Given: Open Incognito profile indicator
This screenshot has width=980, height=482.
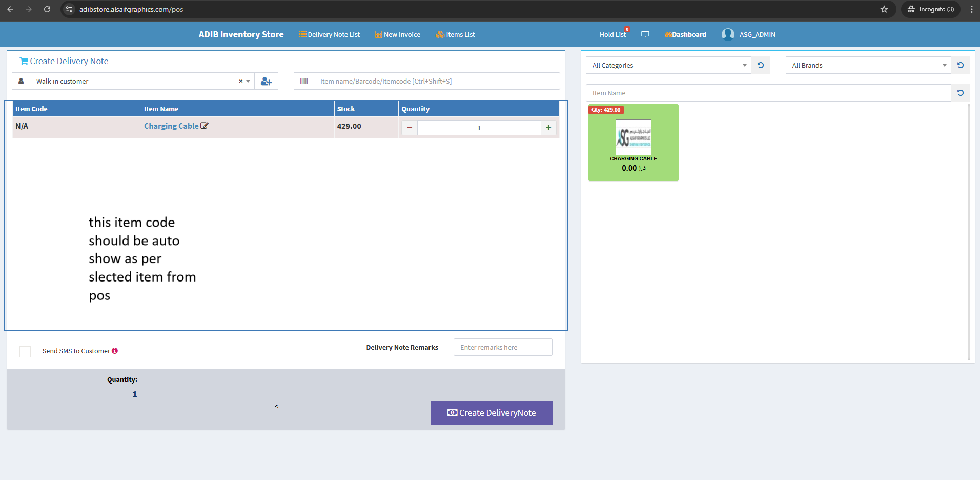Looking at the screenshot, I should (931, 9).
